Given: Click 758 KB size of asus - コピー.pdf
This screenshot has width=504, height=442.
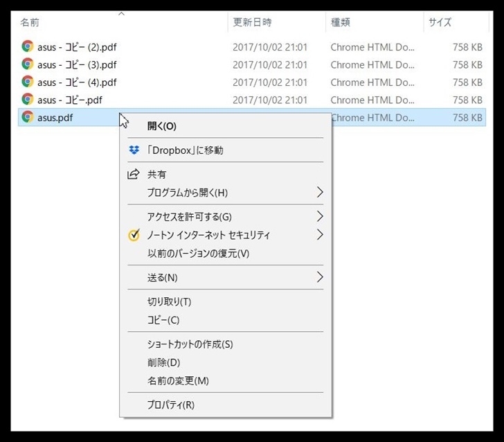Looking at the screenshot, I should 468,100.
